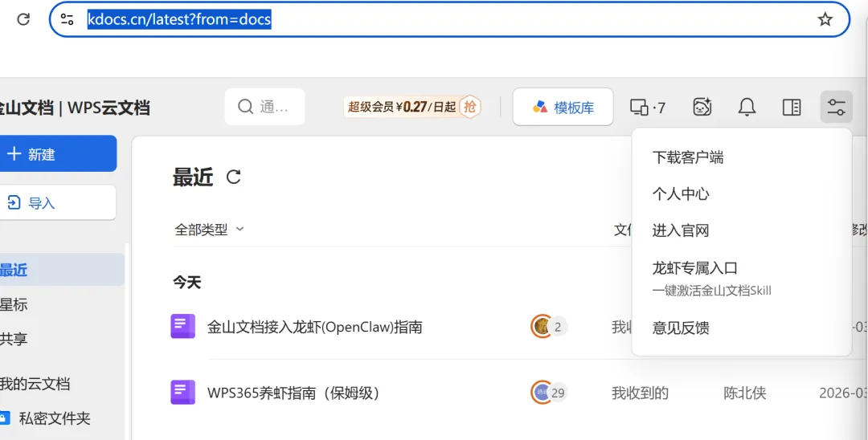Screen dimensions: 868x440
Task: Choose 龙虾专属入口 from the menu
Action: pos(694,269)
